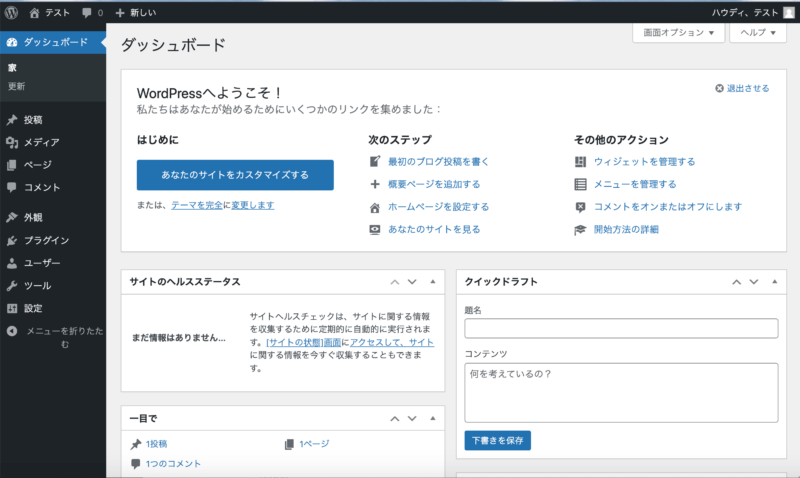The width and height of the screenshot is (800, 478).
Task: Select the 外観 brush icon in sidebar
Action: click(x=12, y=217)
